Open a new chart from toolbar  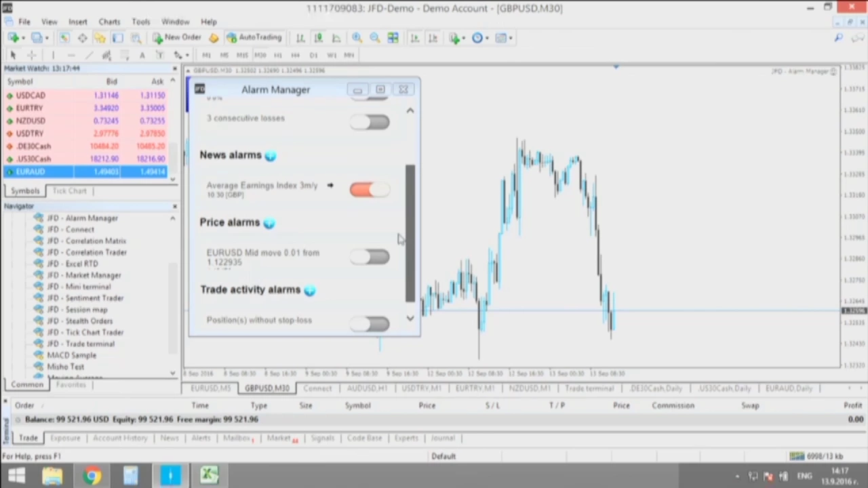[x=13, y=38]
